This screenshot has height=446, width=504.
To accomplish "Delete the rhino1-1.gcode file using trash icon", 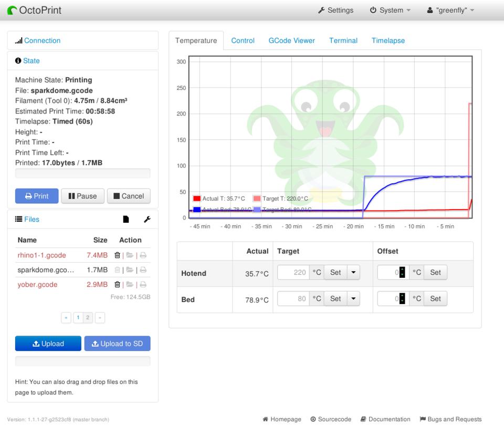I will [x=118, y=255].
